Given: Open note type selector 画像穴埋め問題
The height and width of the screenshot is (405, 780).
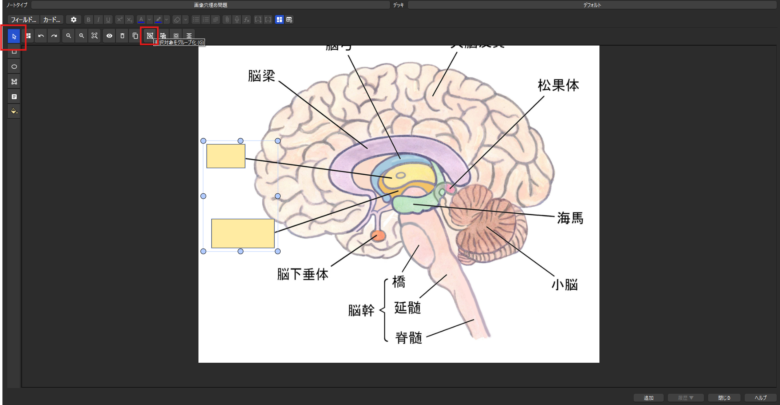Looking at the screenshot, I should pos(210,5).
